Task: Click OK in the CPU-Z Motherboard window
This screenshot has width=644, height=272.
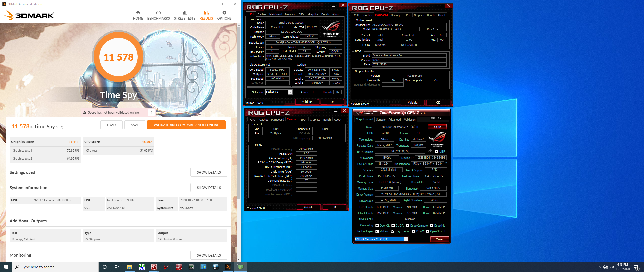Action: click(438, 103)
